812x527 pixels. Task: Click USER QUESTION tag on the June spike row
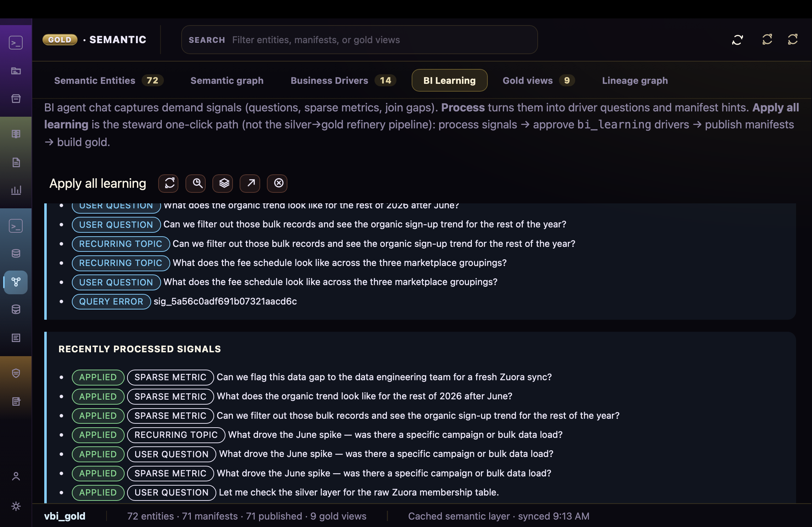click(171, 454)
